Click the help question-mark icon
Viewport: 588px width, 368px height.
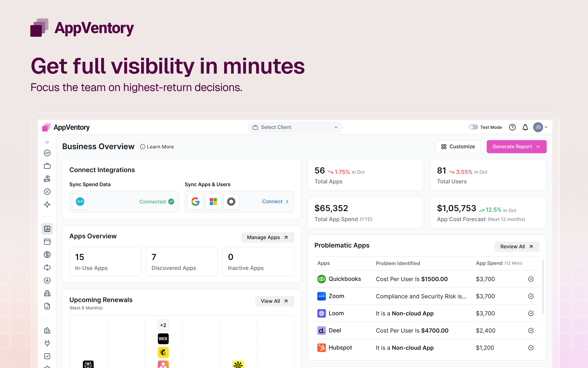[x=512, y=127]
